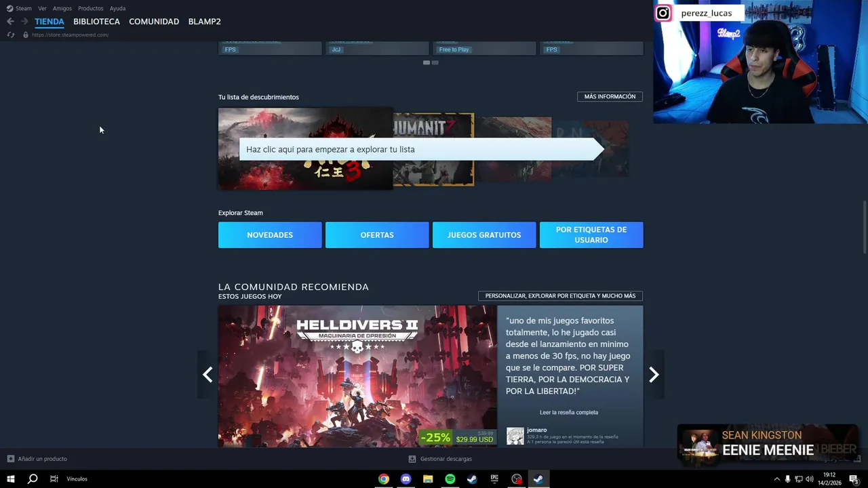
Task: Open network settings tray icon
Action: [x=799, y=479]
